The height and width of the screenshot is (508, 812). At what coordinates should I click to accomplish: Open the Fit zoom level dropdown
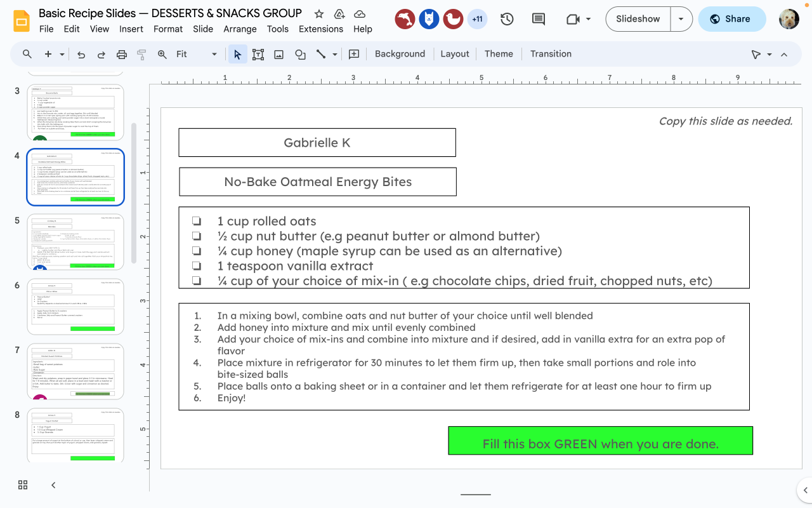coord(197,54)
